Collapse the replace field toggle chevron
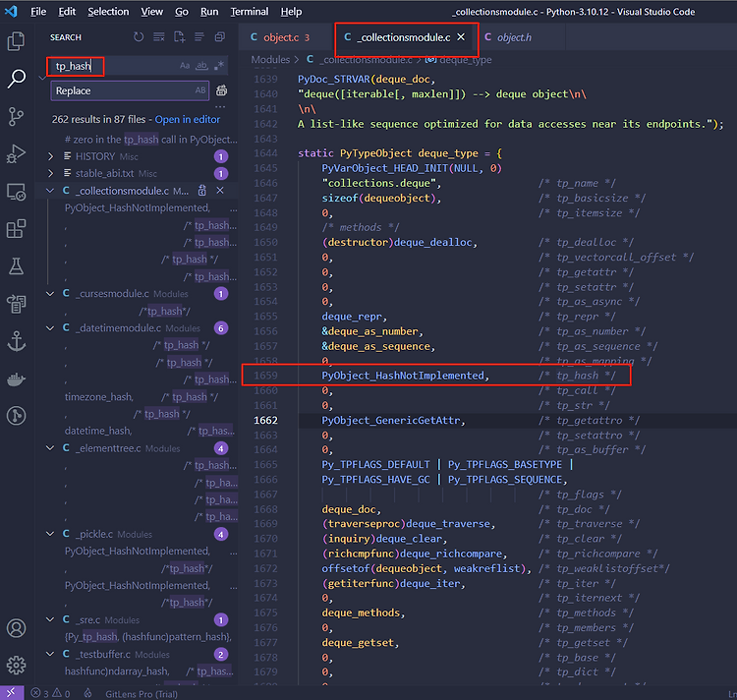The image size is (737, 700). [43, 78]
